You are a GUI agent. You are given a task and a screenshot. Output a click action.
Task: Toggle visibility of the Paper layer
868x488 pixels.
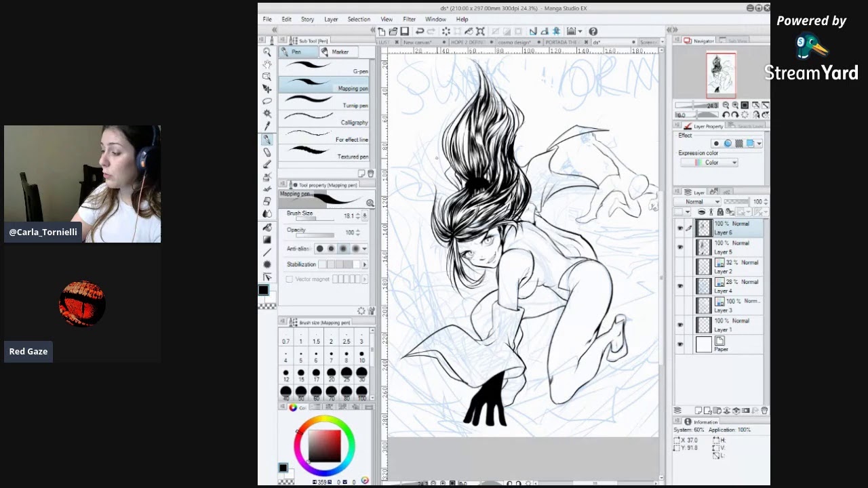(680, 345)
